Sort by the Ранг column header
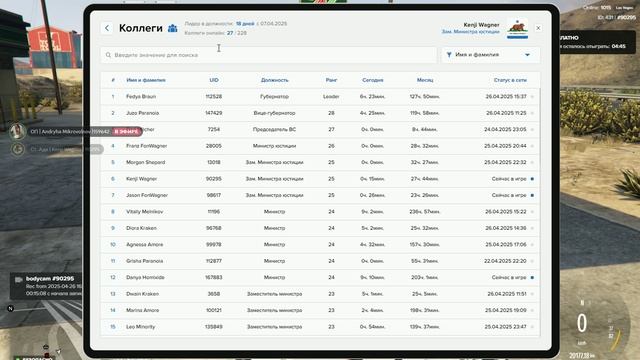 331,80
